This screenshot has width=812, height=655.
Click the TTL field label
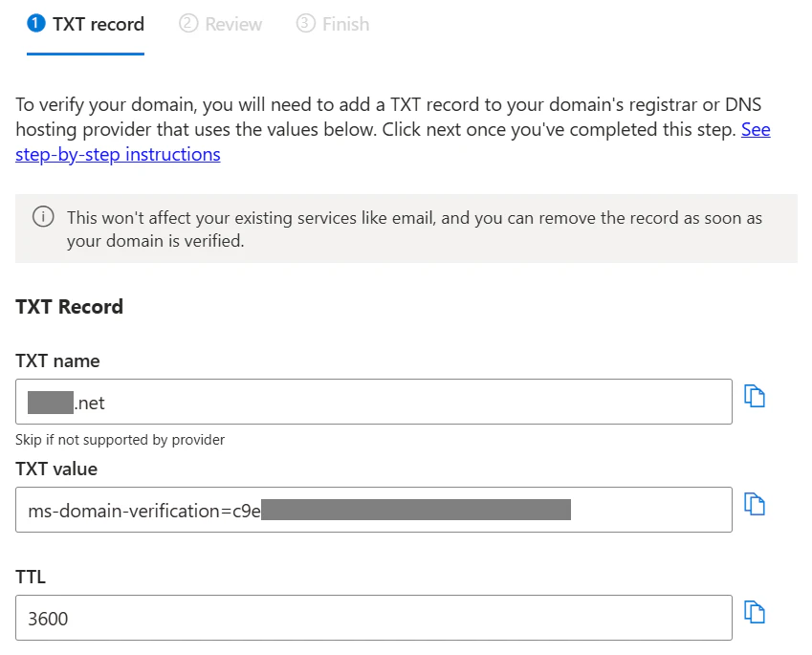[x=31, y=577]
